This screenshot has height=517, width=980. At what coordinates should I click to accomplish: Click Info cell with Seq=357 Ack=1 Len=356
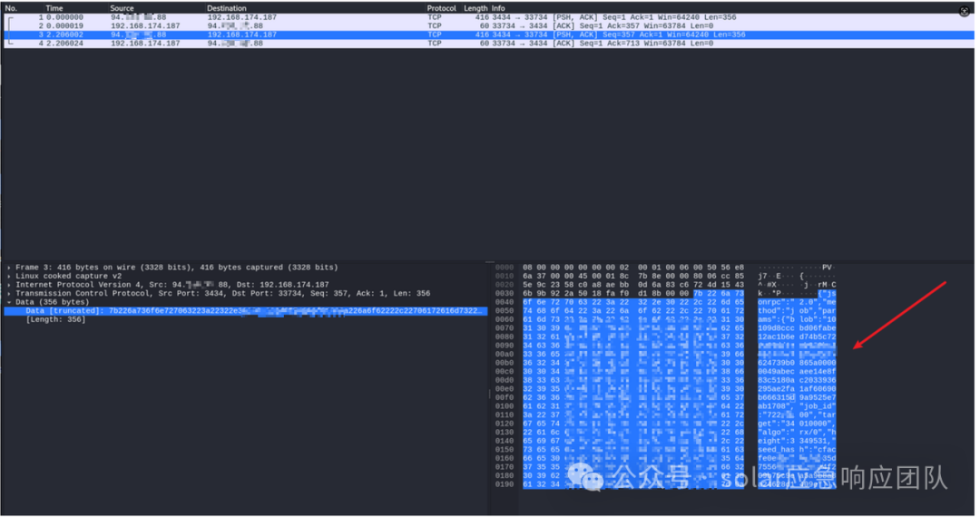[x=619, y=35]
